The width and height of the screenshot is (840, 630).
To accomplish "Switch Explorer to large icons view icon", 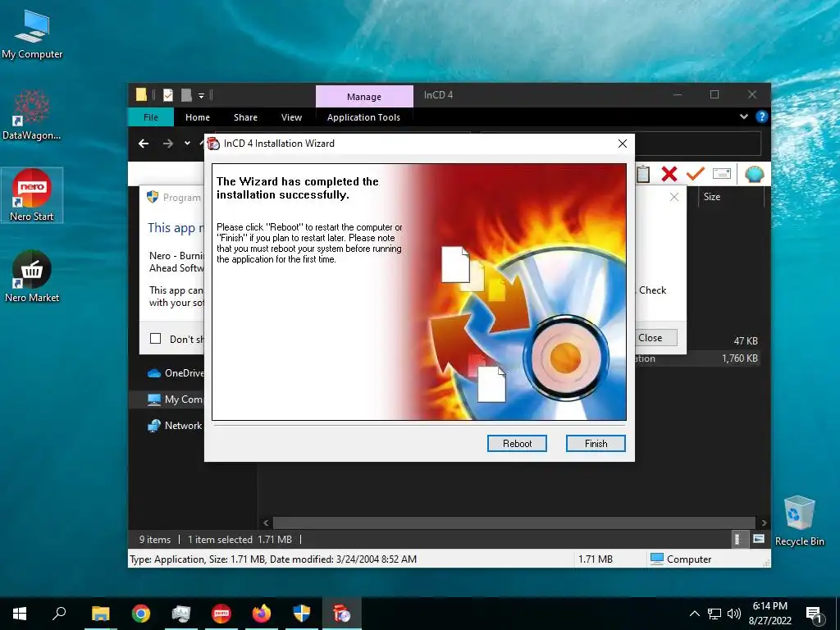I will click(759, 540).
